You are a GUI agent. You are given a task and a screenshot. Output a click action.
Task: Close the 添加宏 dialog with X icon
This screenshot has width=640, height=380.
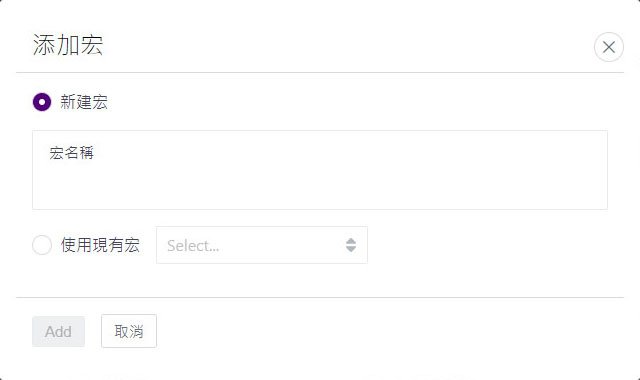click(x=609, y=47)
